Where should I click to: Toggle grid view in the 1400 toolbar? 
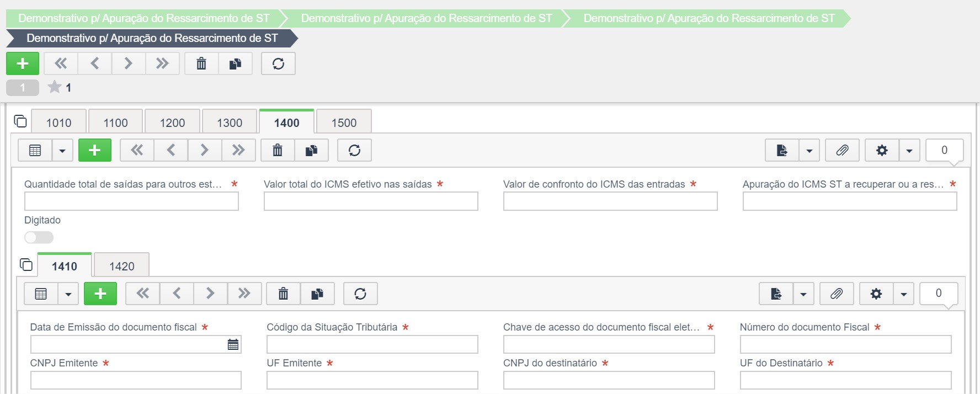click(x=35, y=150)
